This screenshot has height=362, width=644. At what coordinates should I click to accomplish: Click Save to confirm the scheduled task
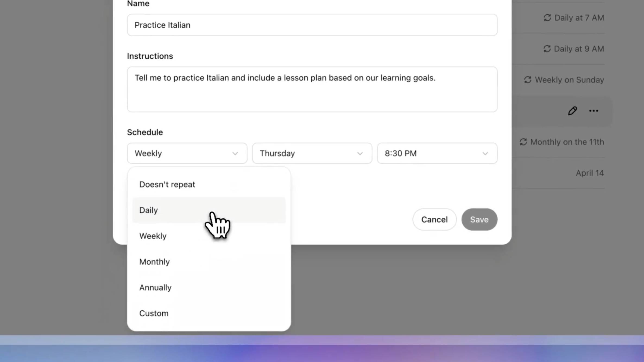pos(479,220)
